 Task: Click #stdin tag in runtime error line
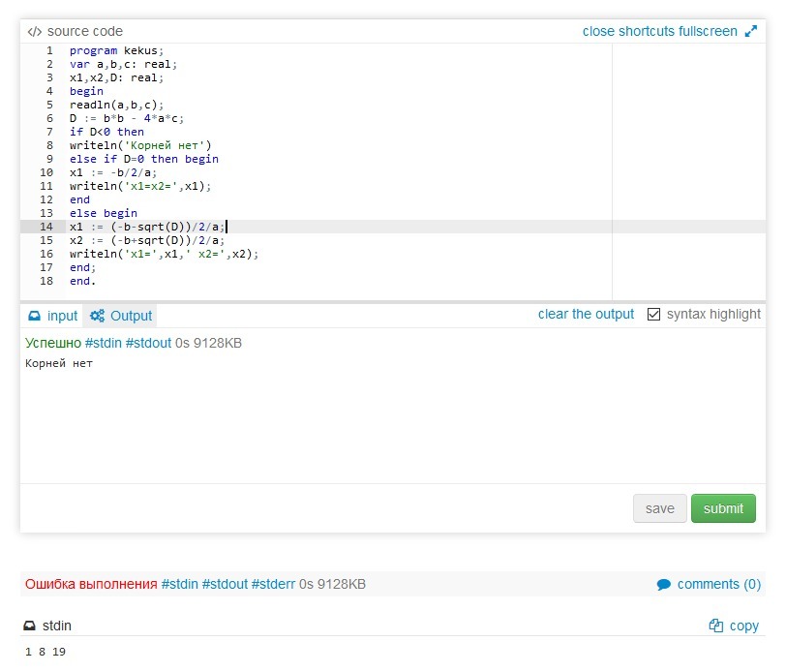pyautogui.click(x=179, y=584)
